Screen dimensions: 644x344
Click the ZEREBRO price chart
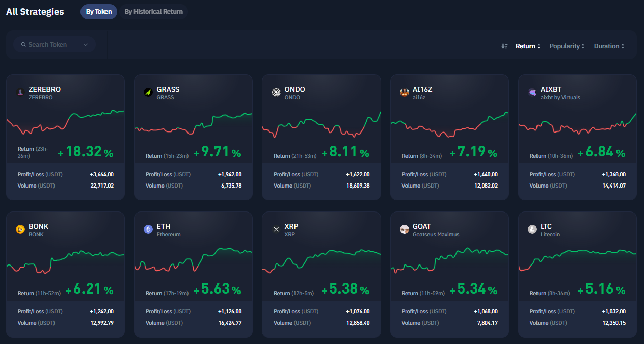click(65, 122)
